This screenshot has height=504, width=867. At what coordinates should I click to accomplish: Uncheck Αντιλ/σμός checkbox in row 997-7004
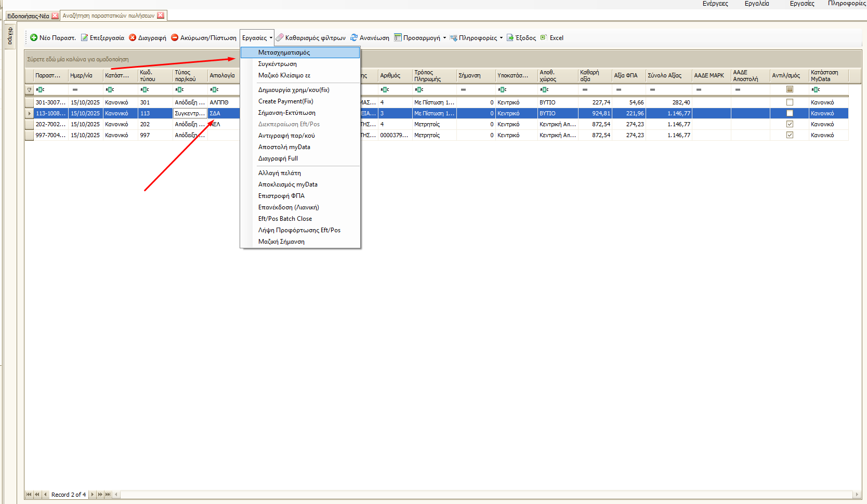(x=790, y=135)
